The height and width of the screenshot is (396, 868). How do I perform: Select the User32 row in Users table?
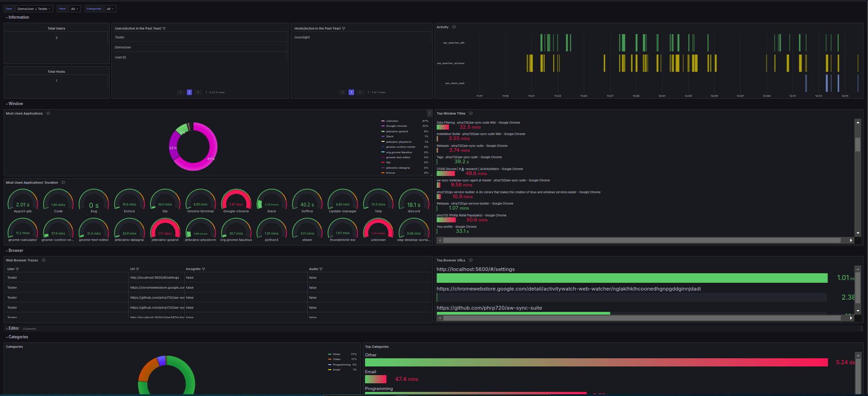pyautogui.click(x=200, y=57)
